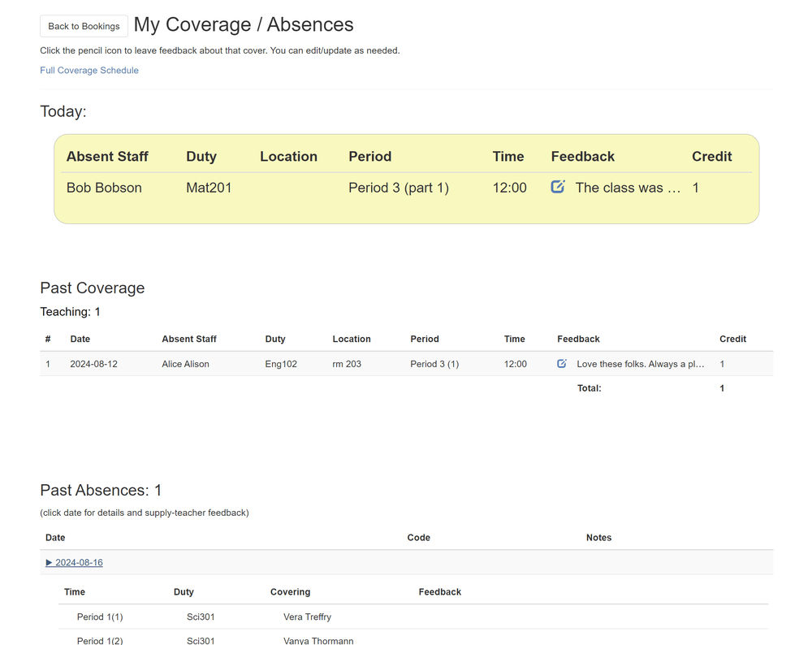The height and width of the screenshot is (645, 812).
Task: Click the Past Coverage heading
Action: tap(93, 288)
